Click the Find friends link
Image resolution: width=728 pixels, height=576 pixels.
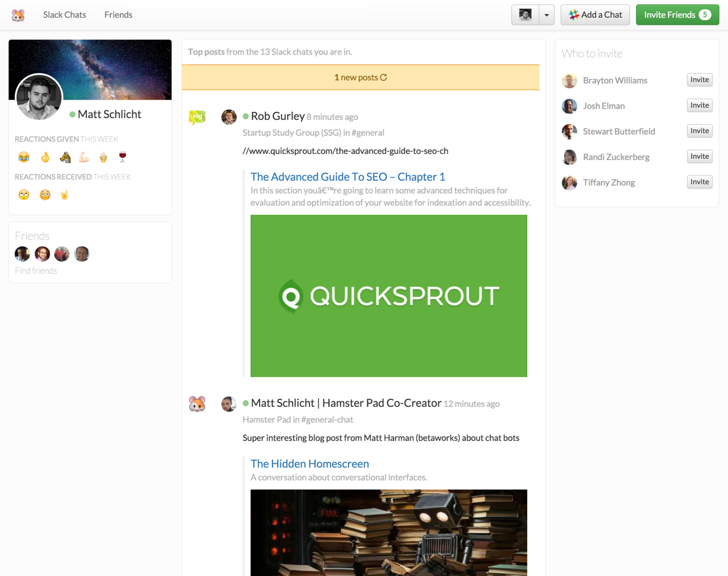point(36,271)
